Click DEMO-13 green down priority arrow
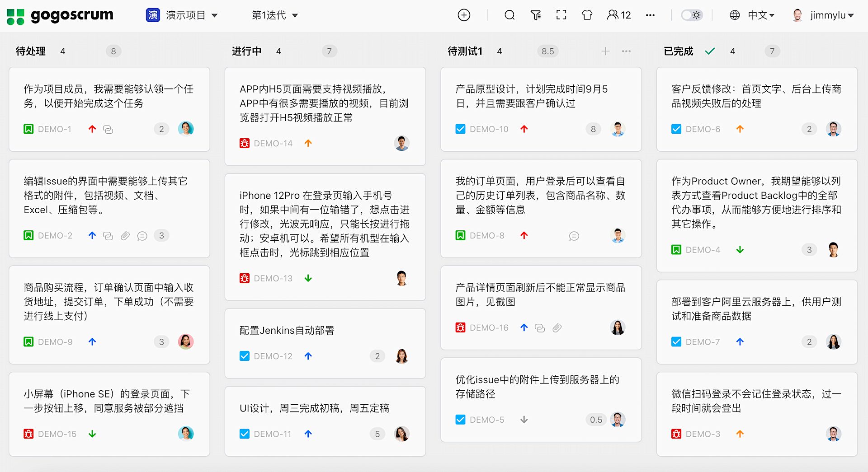The image size is (868, 472). point(308,279)
